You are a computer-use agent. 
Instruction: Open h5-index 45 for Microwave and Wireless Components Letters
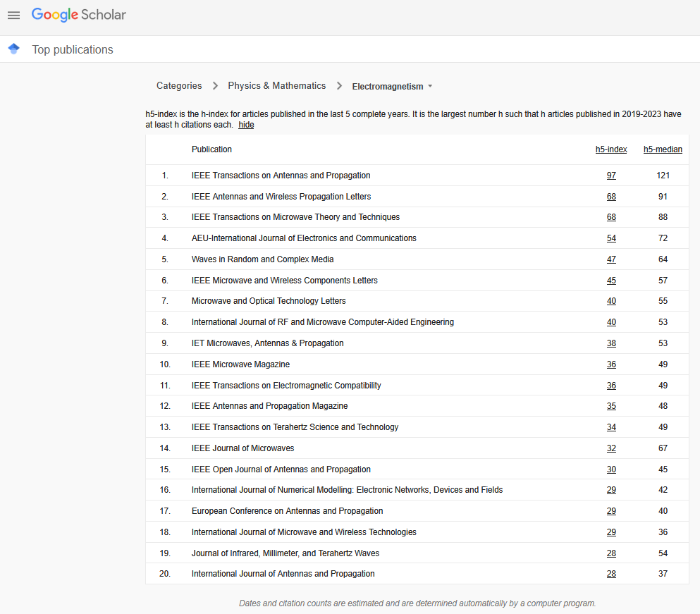(x=611, y=281)
